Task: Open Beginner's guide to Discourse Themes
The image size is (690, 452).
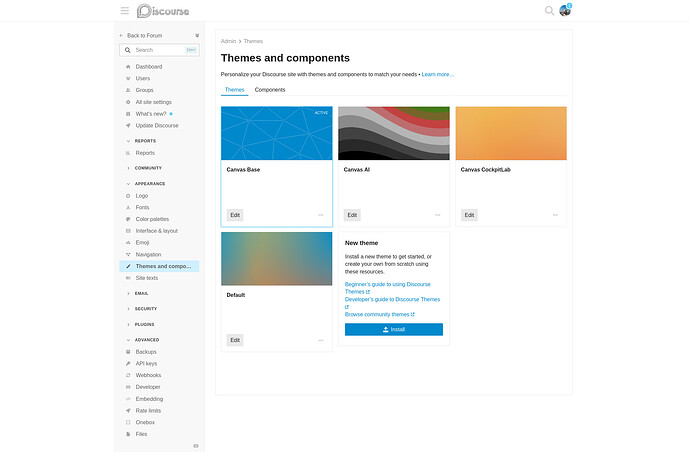Action: click(388, 288)
